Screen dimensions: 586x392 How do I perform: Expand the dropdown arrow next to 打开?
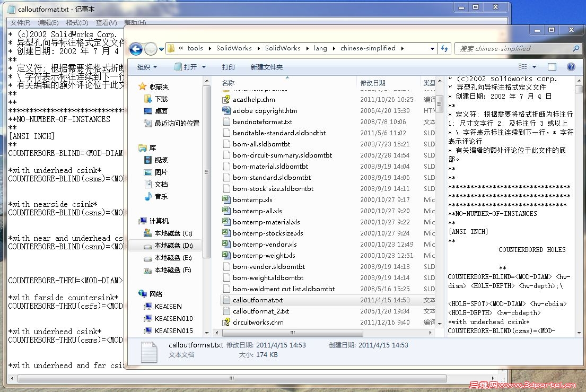pos(204,67)
